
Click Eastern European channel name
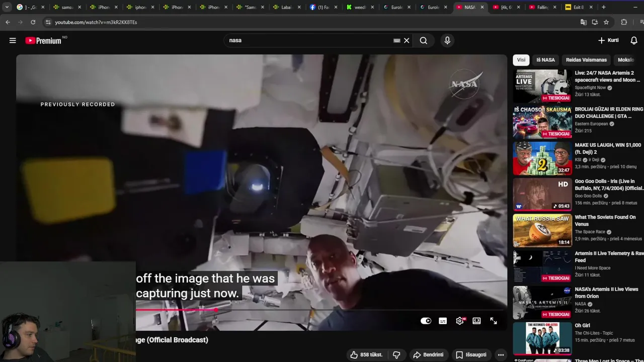[591, 124]
